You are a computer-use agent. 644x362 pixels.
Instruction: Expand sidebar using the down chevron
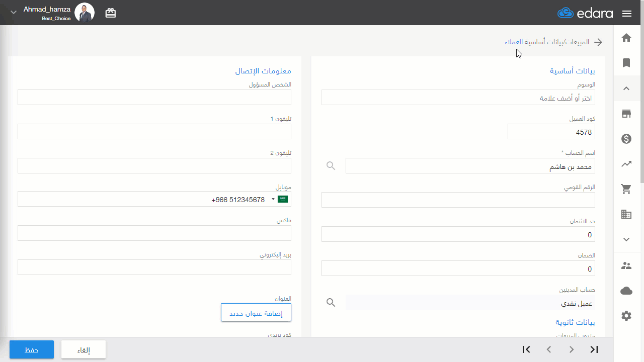(626, 240)
